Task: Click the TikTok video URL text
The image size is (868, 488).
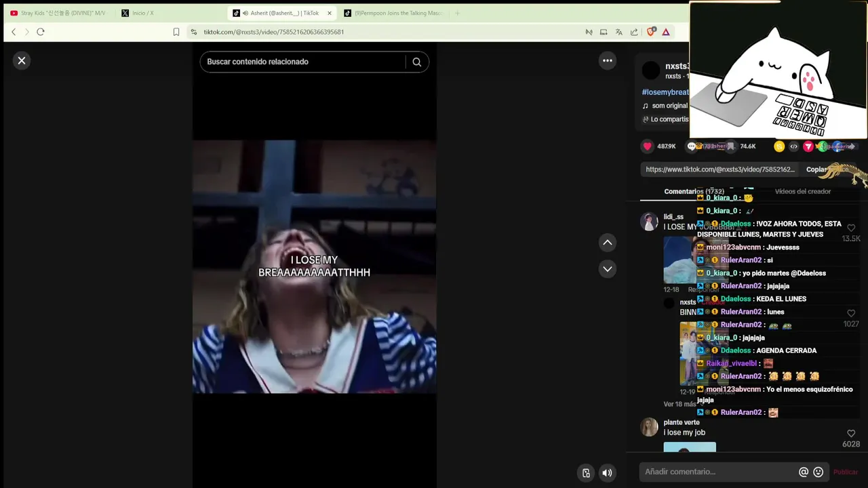Action: 719,169
